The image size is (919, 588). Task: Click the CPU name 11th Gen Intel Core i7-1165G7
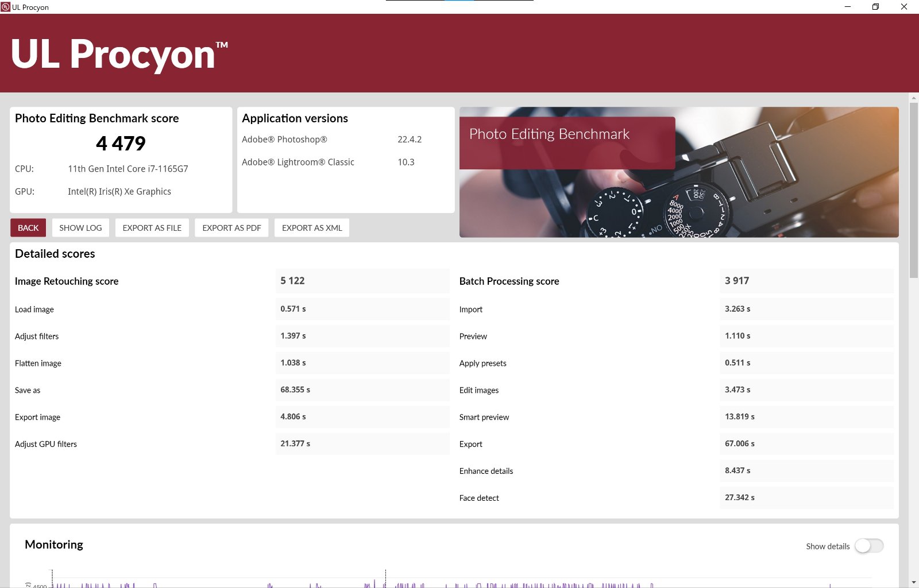point(128,169)
